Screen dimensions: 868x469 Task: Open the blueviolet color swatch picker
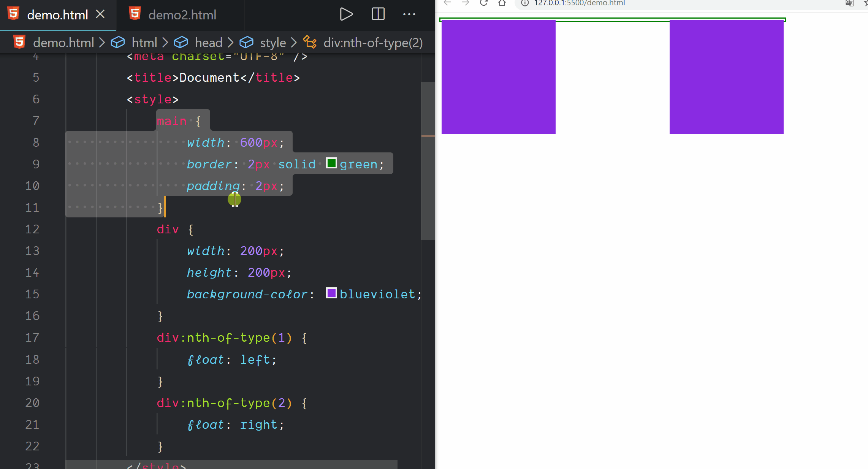[331, 293]
